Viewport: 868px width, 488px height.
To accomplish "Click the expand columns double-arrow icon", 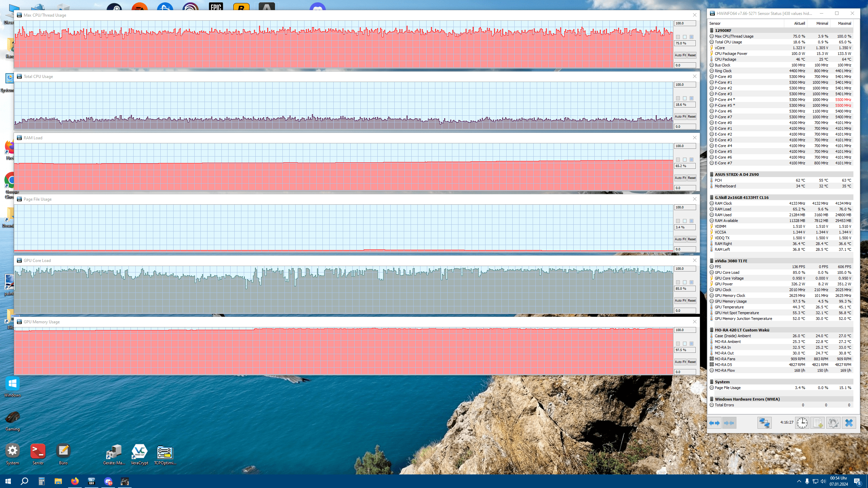I will [714, 423].
